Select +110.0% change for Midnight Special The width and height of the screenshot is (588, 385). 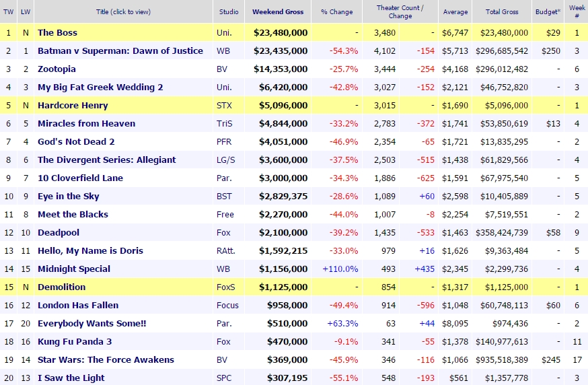point(340,269)
